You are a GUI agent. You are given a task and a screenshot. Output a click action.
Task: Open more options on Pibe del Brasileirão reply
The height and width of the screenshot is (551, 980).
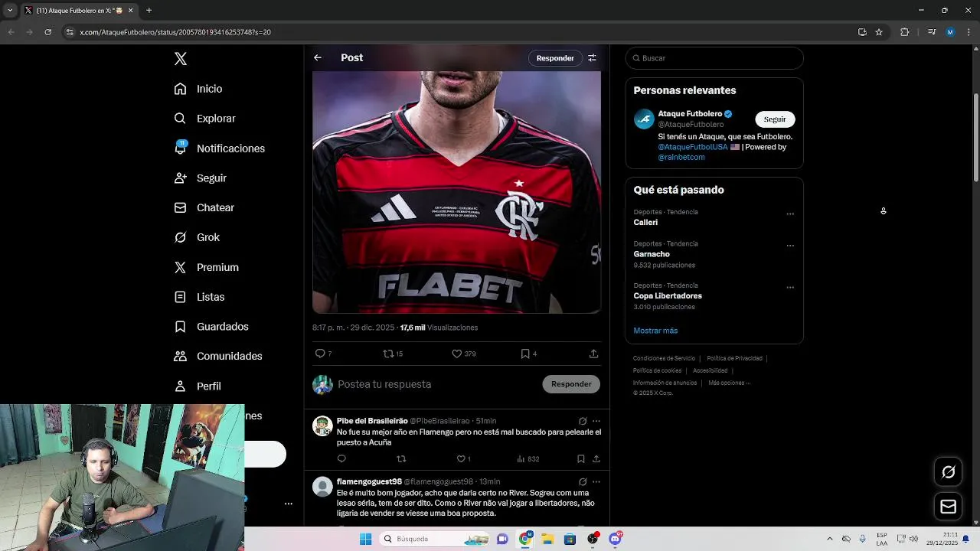coord(596,421)
